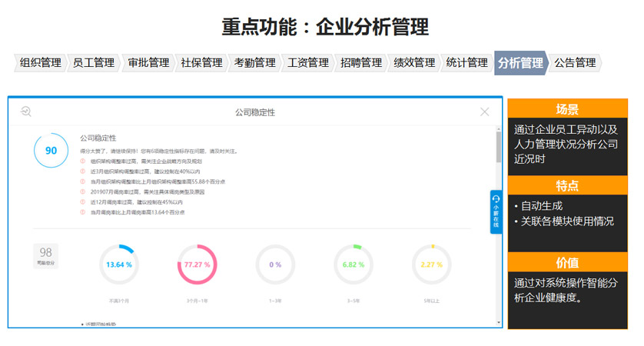This screenshot has width=644, height=346.
Task: Click the analysis icon at dialog top-left
Action: 25,112
